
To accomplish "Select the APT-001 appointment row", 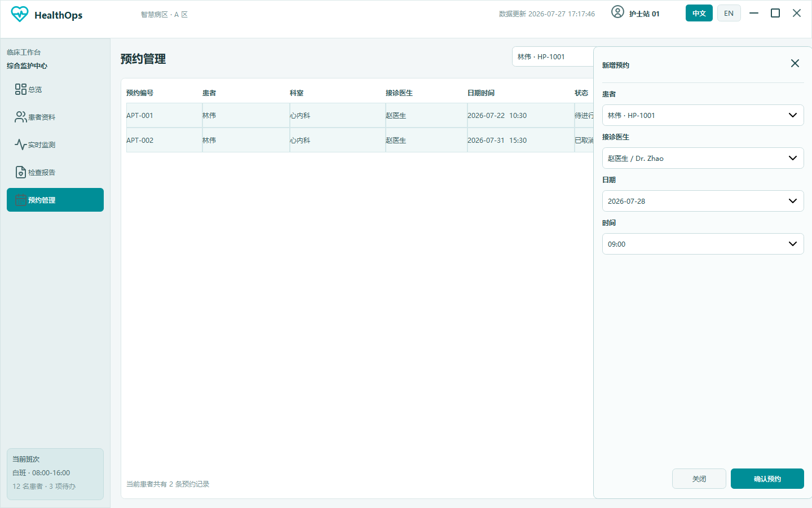I will click(x=360, y=115).
